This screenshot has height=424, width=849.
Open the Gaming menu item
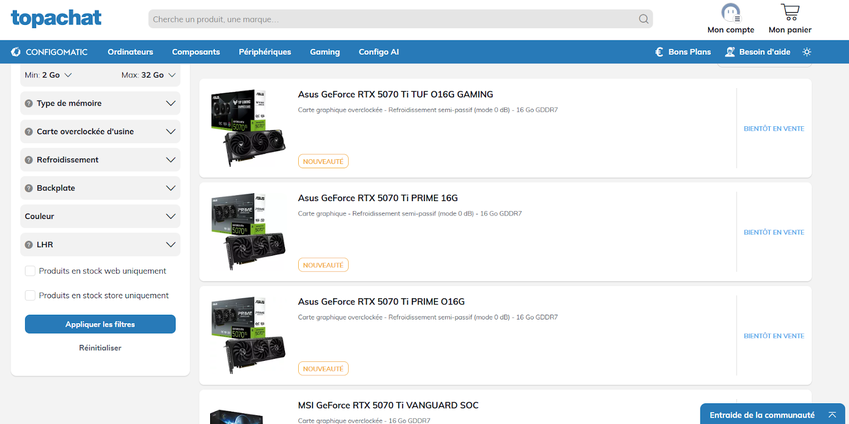point(325,52)
